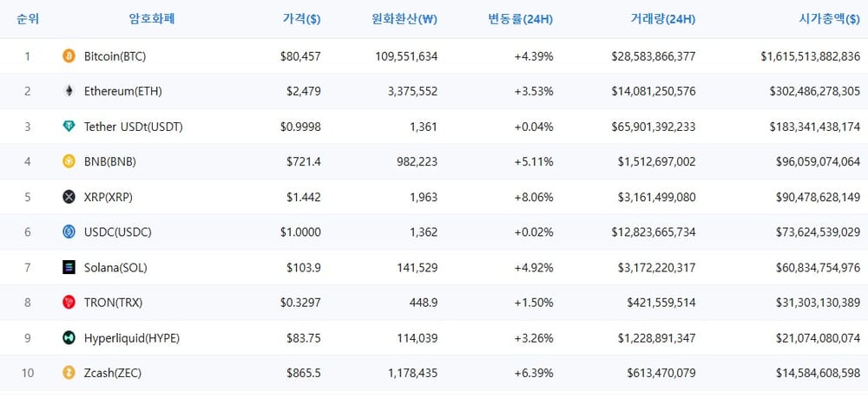
Task: Click the market cap $21,074,080,074
Action: click(x=819, y=338)
